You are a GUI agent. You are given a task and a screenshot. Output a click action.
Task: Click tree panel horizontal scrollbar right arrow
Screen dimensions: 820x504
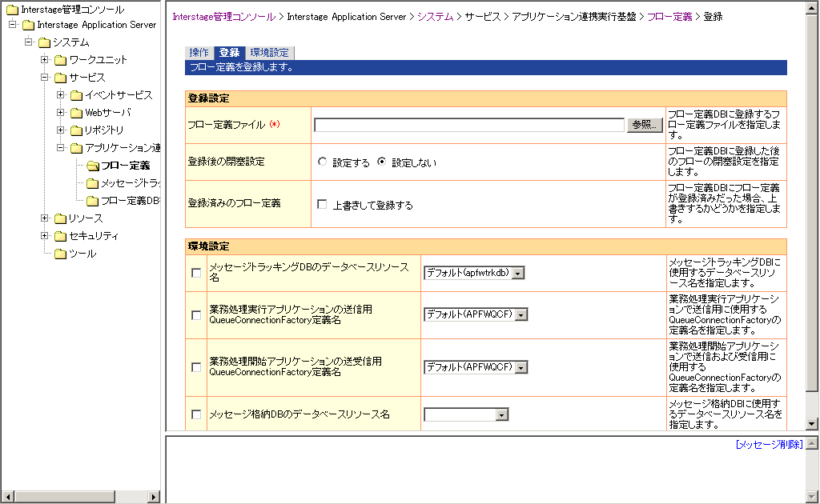(x=154, y=497)
